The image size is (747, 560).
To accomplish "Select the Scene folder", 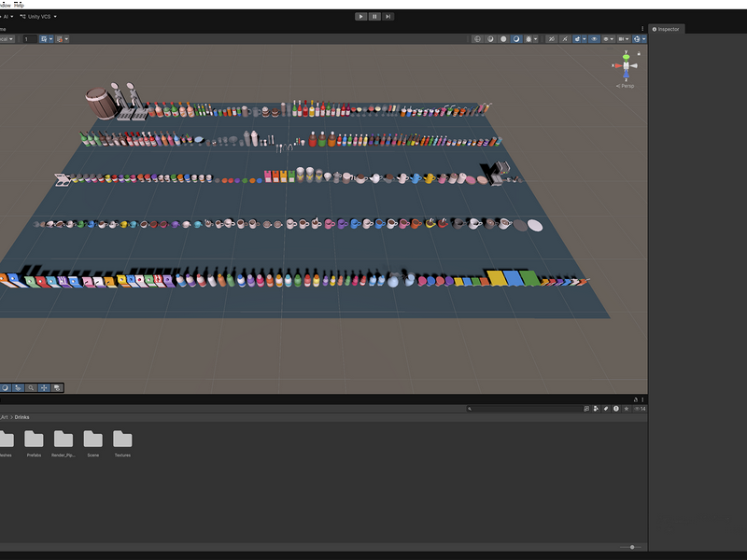I will pos(92,443).
